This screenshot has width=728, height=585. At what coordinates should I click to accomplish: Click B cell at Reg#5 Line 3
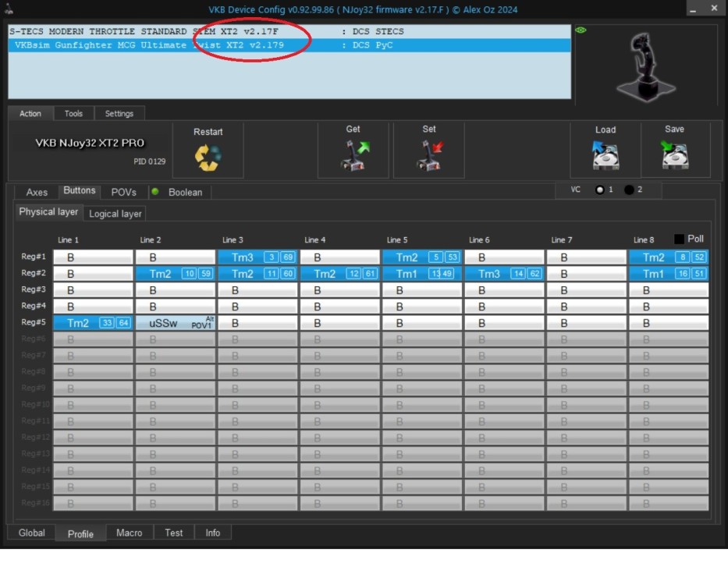click(x=257, y=323)
